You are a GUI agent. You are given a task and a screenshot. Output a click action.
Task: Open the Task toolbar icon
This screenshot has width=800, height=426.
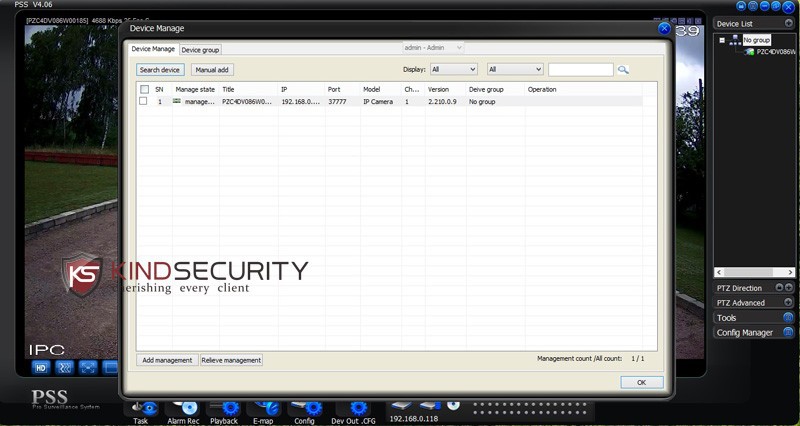click(x=146, y=408)
